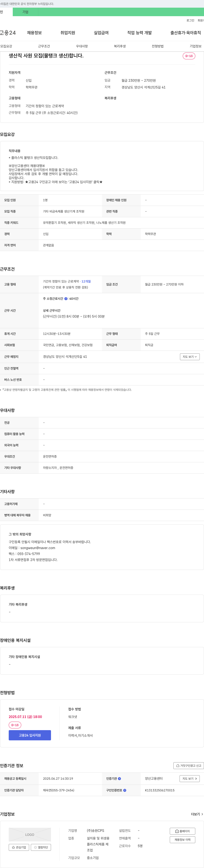Image resolution: width=204 pixels, height=868 pixels.
Task: Open the 직업 능력 개발 menu
Action: click(139, 33)
